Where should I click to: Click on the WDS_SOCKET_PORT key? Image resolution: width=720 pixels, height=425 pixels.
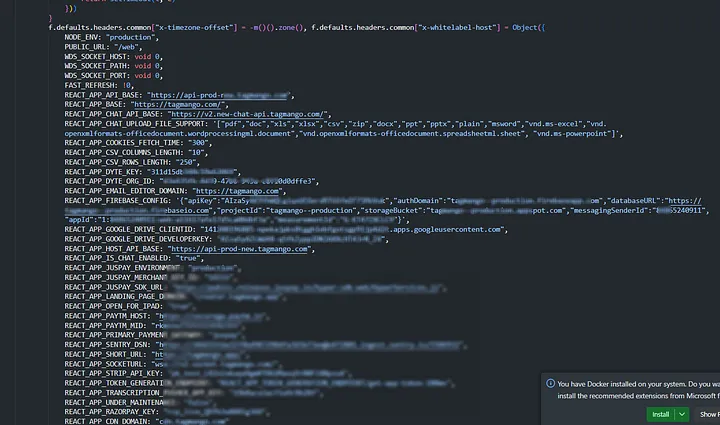coord(96,76)
